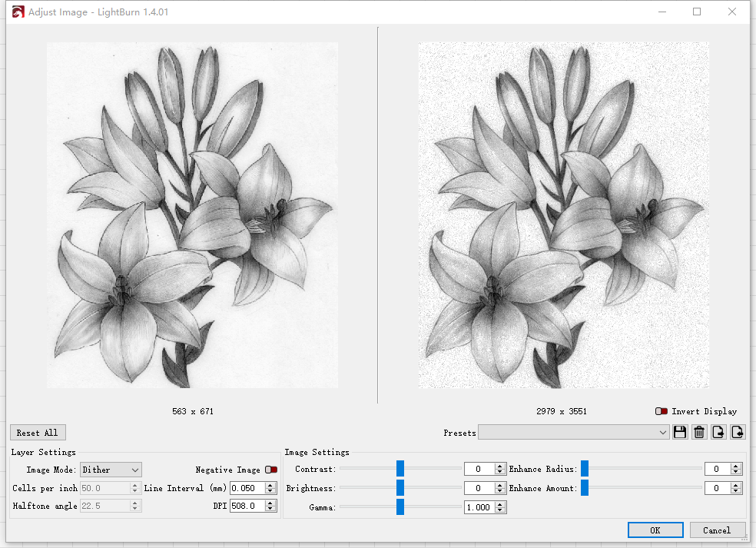Expand the Presets dropdown list
Screen dimensions: 756x548
coord(573,433)
